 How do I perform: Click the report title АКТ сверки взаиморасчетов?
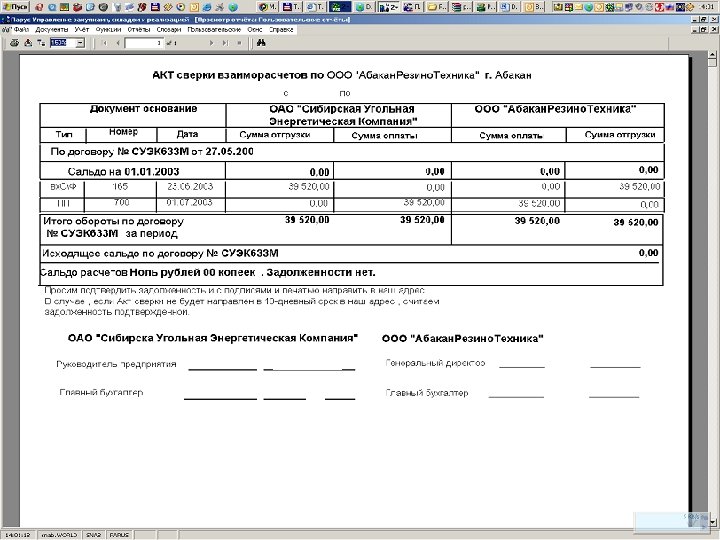coord(342,75)
